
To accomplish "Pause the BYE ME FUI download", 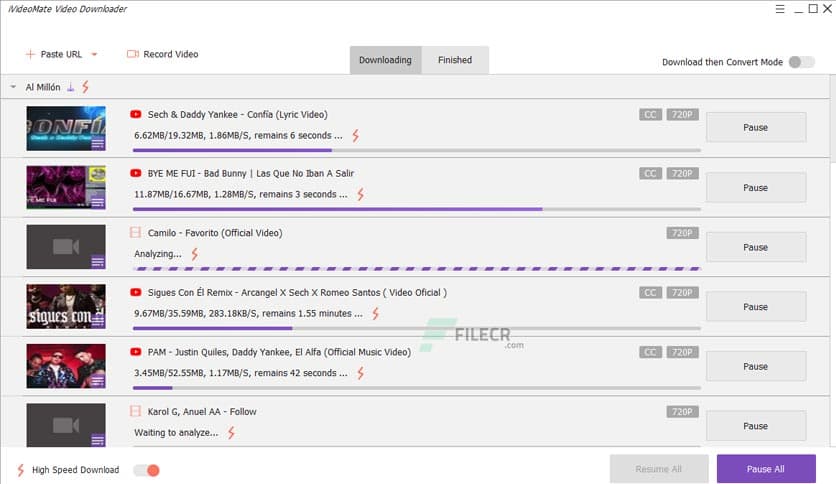I will pyautogui.click(x=755, y=188).
